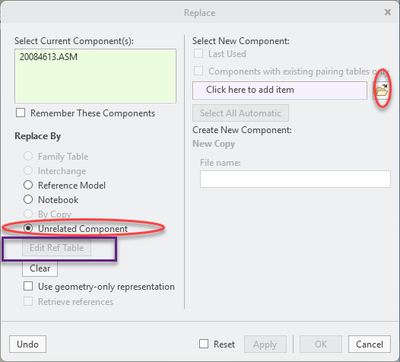Image resolution: width=400 pixels, height=362 pixels.
Task: Click the Undo button
Action: [x=28, y=344]
